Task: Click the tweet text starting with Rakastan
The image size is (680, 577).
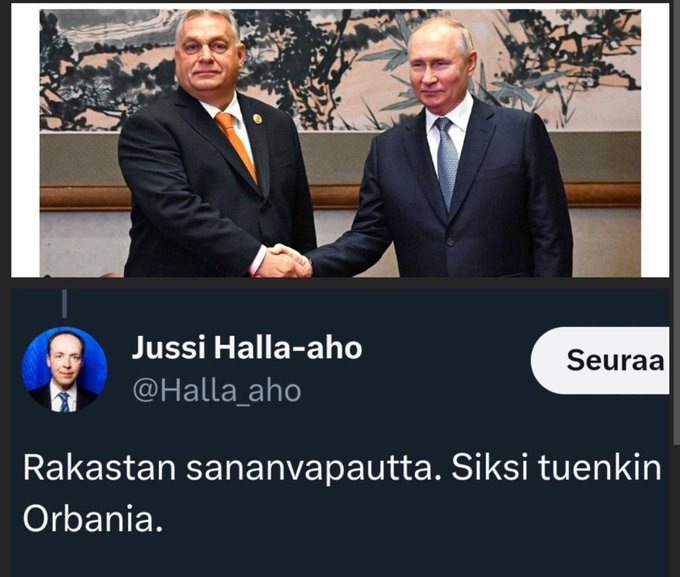Action: 342,493
